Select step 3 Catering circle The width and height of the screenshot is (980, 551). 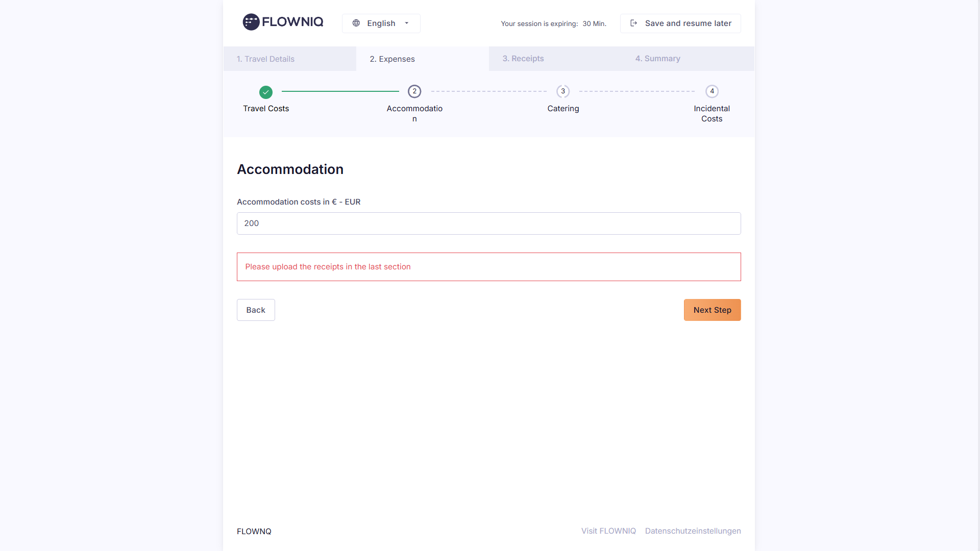tap(563, 91)
